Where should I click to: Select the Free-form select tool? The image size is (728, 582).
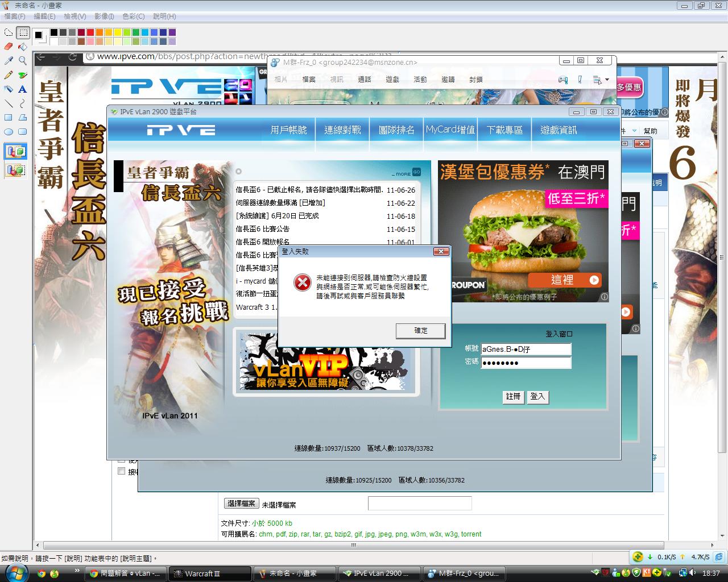coord(9,32)
